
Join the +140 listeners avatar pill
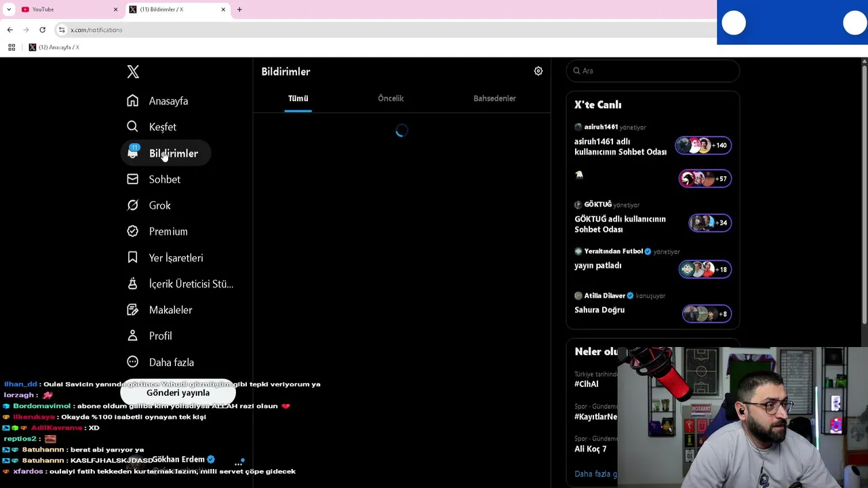coord(703,145)
